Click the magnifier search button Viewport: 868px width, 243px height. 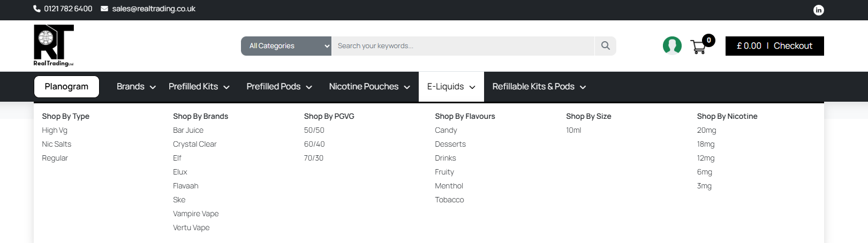click(605, 46)
